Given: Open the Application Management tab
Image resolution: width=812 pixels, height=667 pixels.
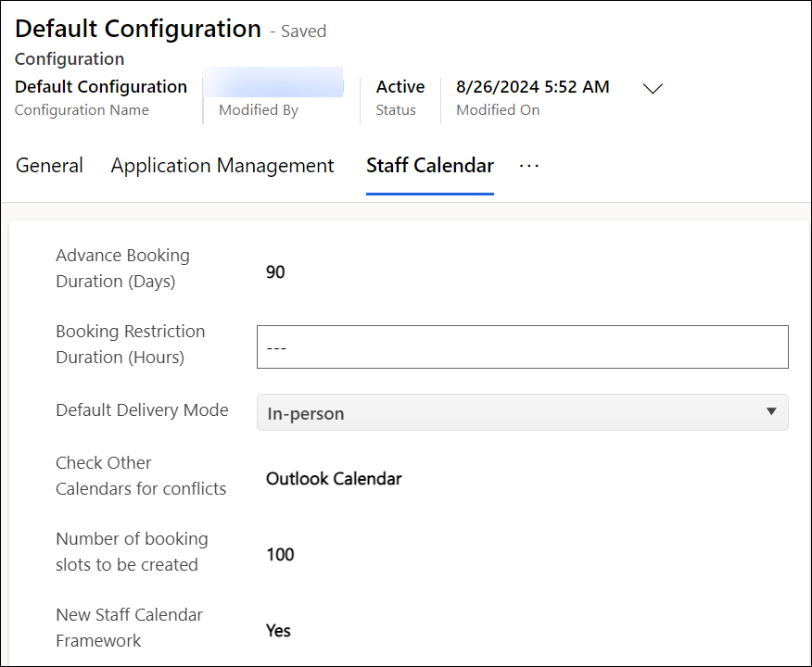Looking at the screenshot, I should pos(222,166).
